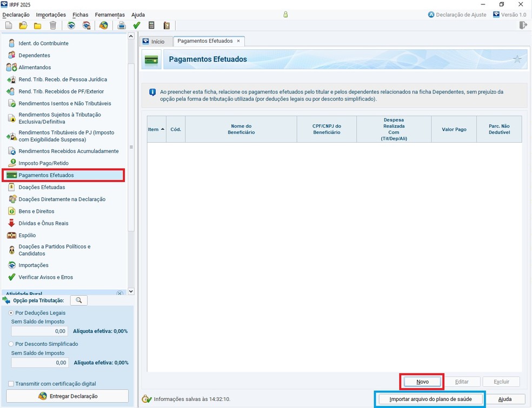The image size is (532, 408).
Task: Click the new declaration blank page icon
Action: click(x=9, y=25)
